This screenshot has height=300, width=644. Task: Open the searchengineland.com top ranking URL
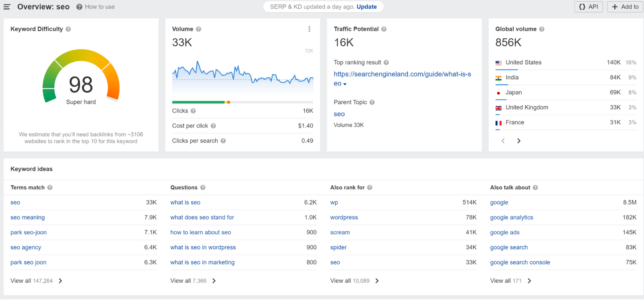coord(402,79)
